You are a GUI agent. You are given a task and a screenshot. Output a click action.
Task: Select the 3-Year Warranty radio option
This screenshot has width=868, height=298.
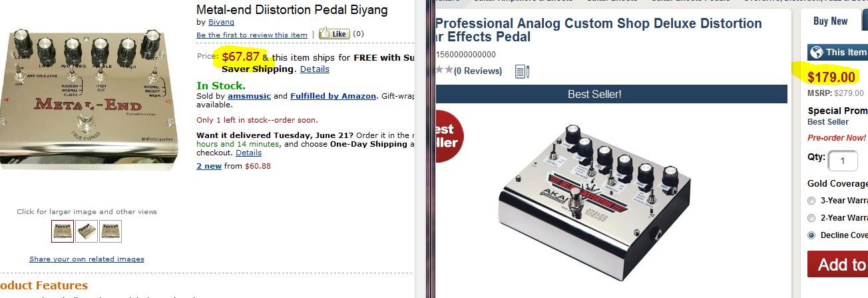coord(811,201)
